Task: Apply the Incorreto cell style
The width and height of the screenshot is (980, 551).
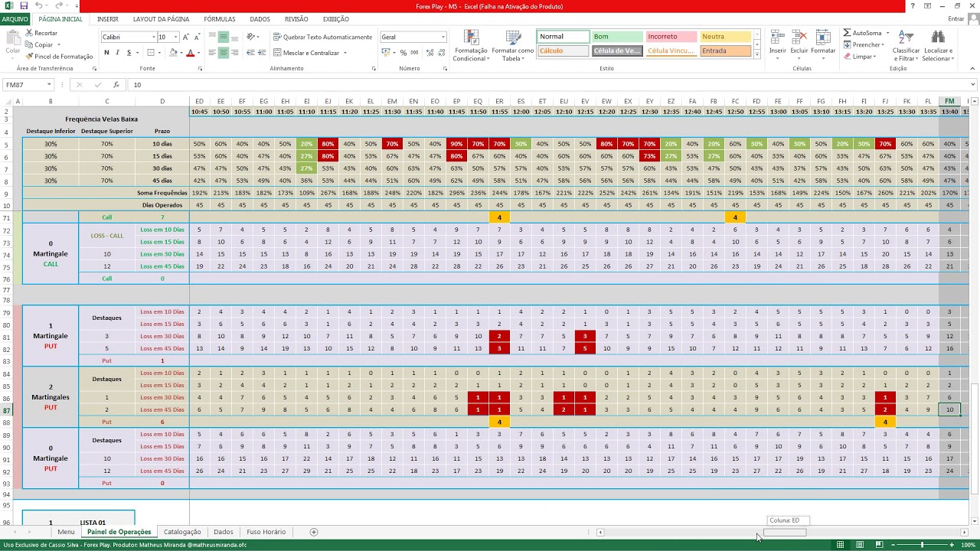Action: (x=671, y=37)
